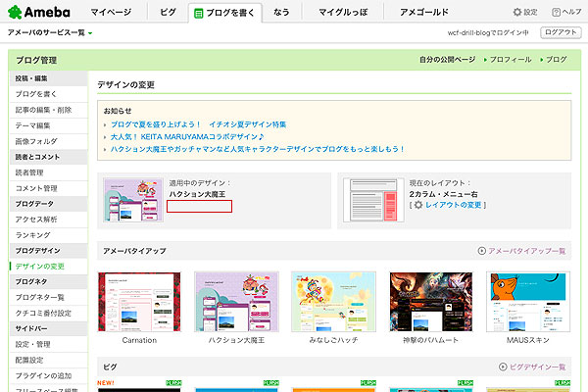
Task: Click the gear icon beside レイアウトの変更
Action: coord(418,205)
